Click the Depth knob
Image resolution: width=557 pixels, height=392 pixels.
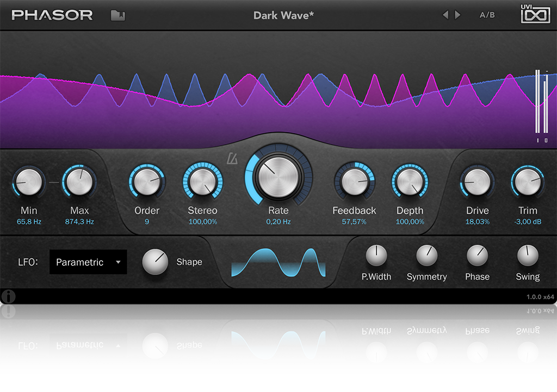[x=410, y=182]
